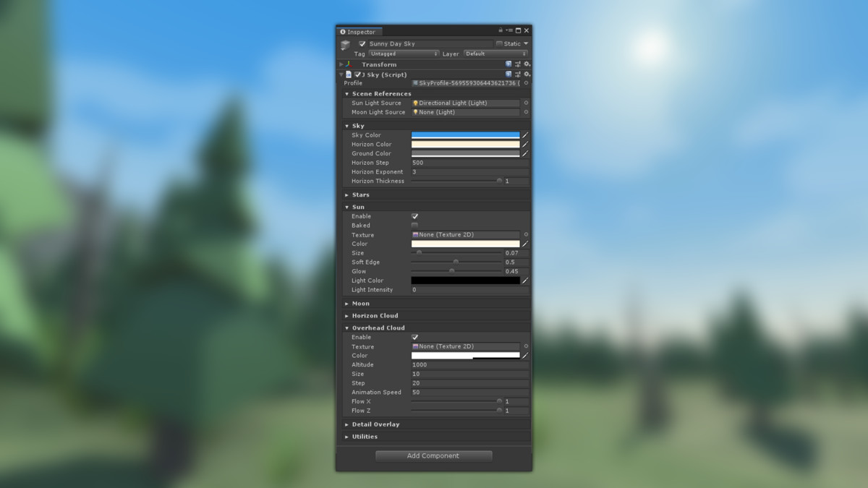Open the Overhead Cloud Color swatch

466,356
